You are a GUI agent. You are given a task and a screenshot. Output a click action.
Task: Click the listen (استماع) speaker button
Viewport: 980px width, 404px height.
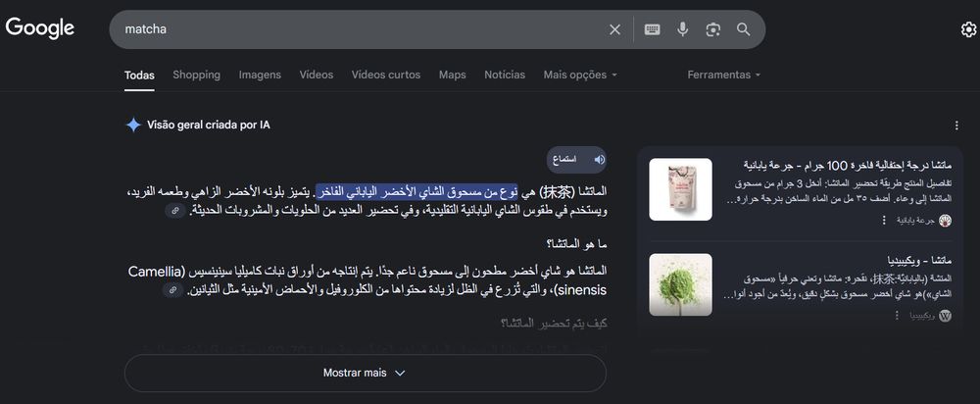[576, 160]
